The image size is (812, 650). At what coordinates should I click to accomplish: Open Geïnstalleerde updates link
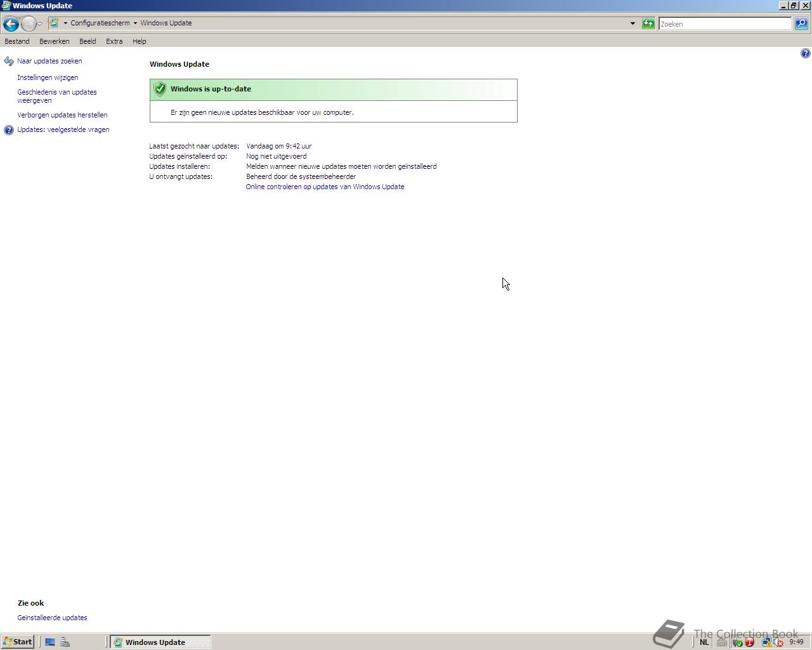pos(52,618)
